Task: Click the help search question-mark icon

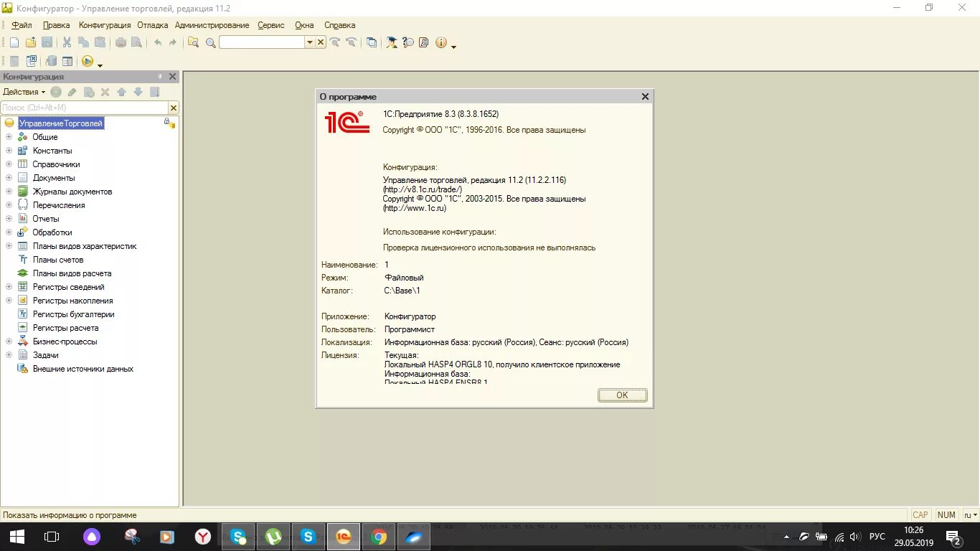Action: tap(408, 42)
